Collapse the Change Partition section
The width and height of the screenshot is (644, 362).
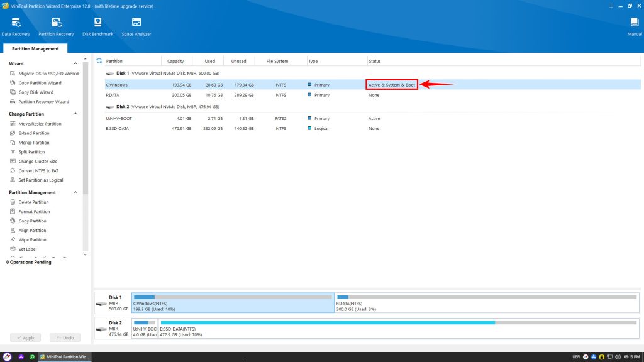(x=75, y=114)
